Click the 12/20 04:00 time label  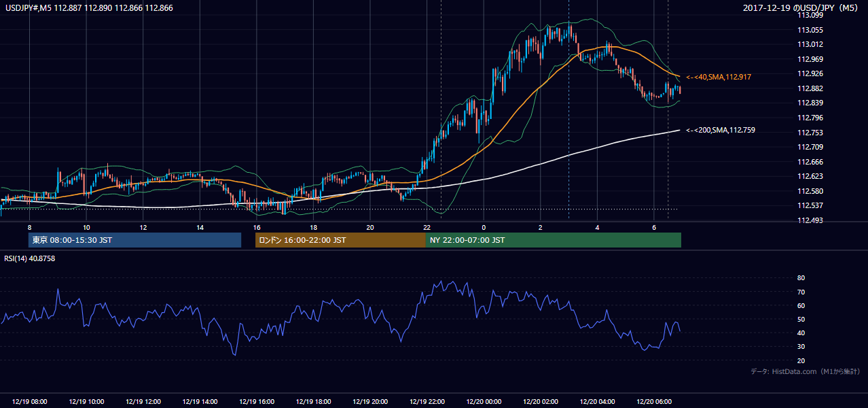tap(596, 402)
